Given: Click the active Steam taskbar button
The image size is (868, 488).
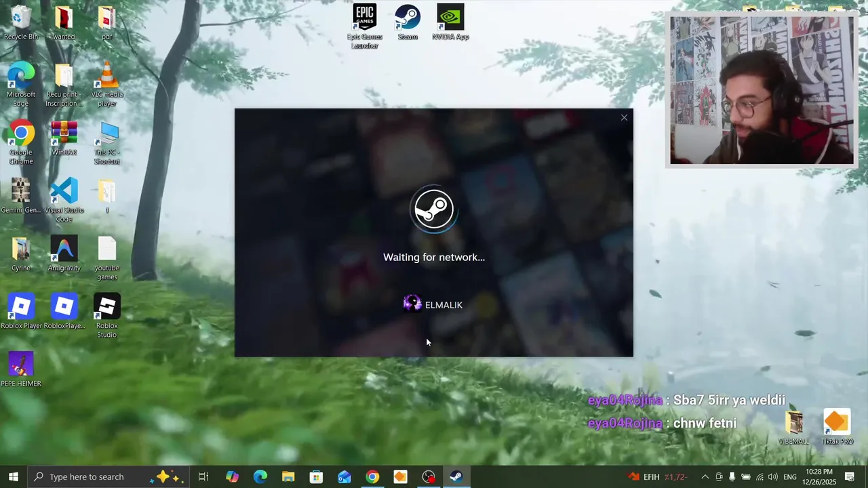Looking at the screenshot, I should pos(456,476).
